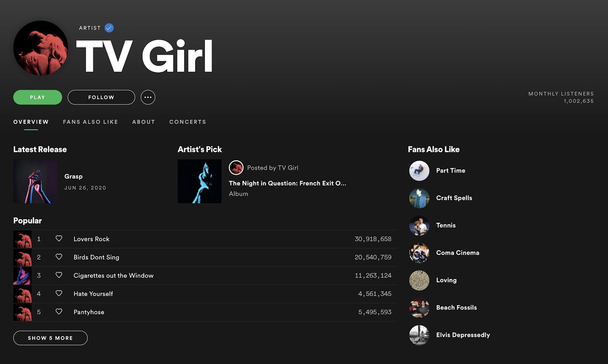Save Cigarettes out the Window with heart
Viewport: 608px width, 364px height.
tap(59, 275)
